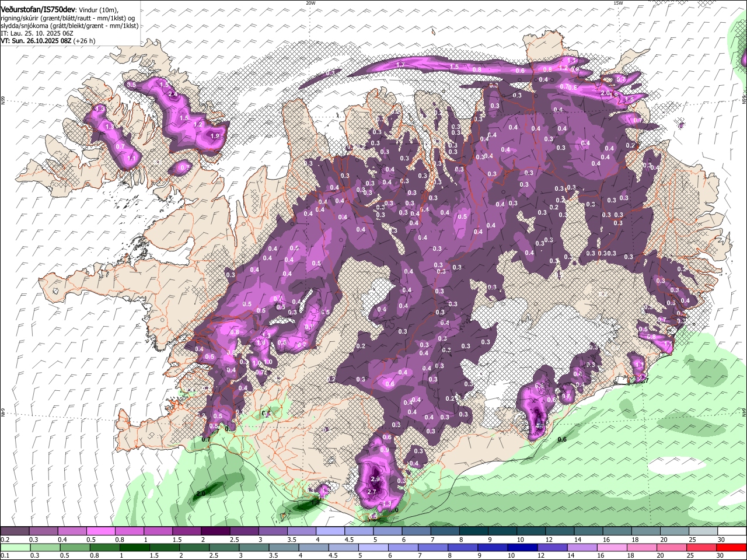Click the "0.4" label on the snow scale

[x=62, y=540]
